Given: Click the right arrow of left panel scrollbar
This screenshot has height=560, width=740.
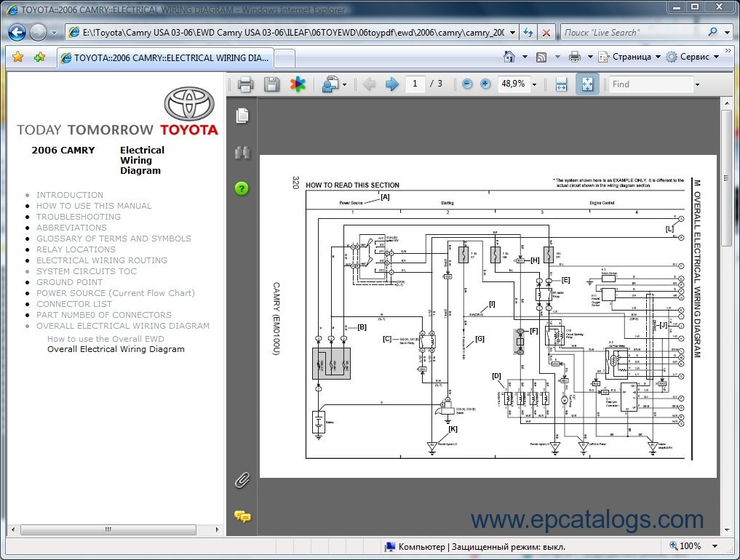Looking at the screenshot, I should (217, 529).
